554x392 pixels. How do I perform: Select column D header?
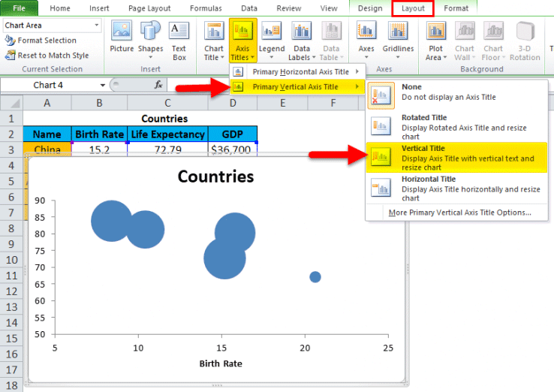point(233,103)
